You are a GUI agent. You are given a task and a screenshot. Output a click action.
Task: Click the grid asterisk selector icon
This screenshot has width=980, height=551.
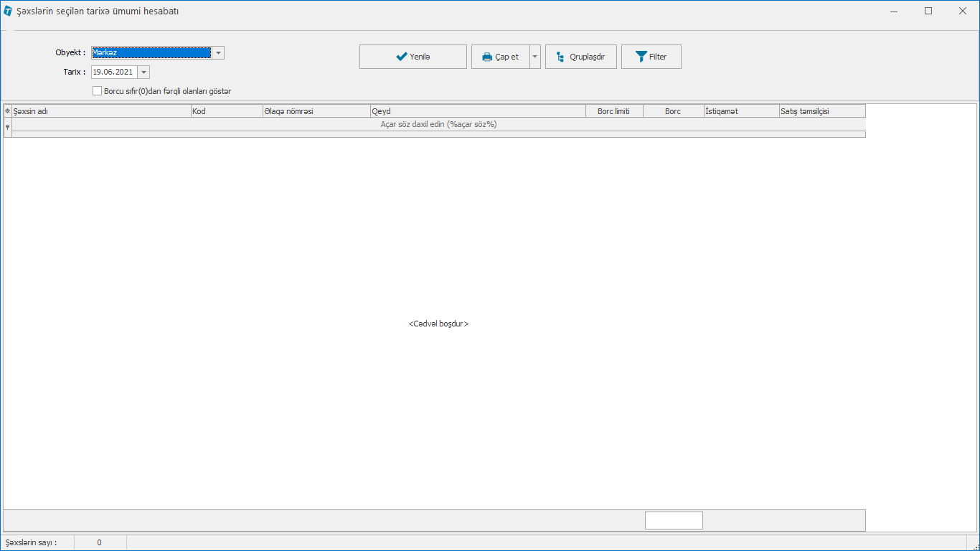click(8, 111)
